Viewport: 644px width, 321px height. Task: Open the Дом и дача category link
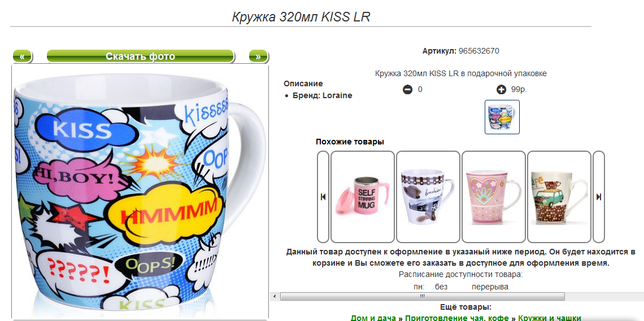[373, 318]
